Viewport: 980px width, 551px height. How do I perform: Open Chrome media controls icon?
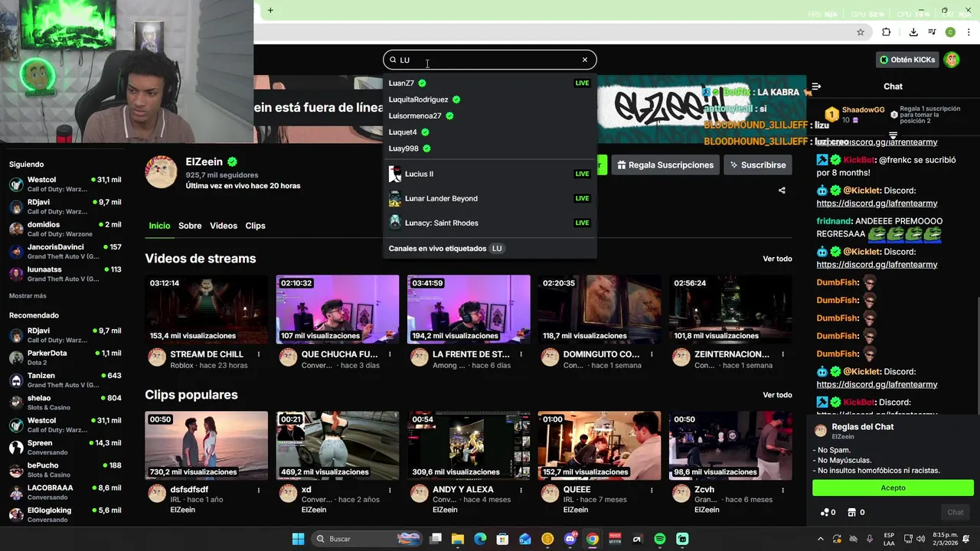pyautogui.click(x=932, y=32)
